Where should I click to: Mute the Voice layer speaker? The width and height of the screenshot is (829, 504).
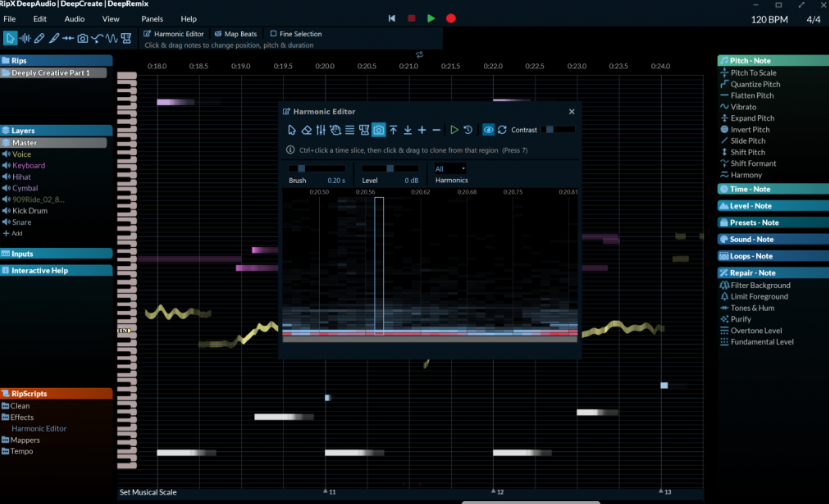(x=6, y=154)
